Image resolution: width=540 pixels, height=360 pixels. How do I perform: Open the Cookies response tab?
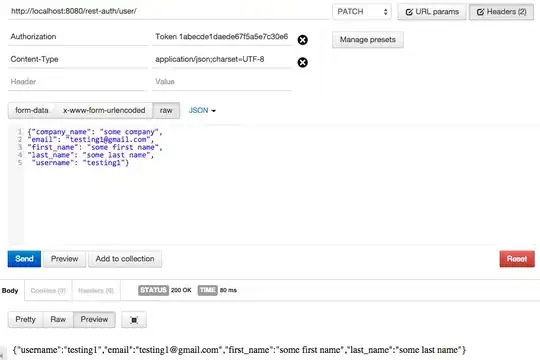coord(48,290)
